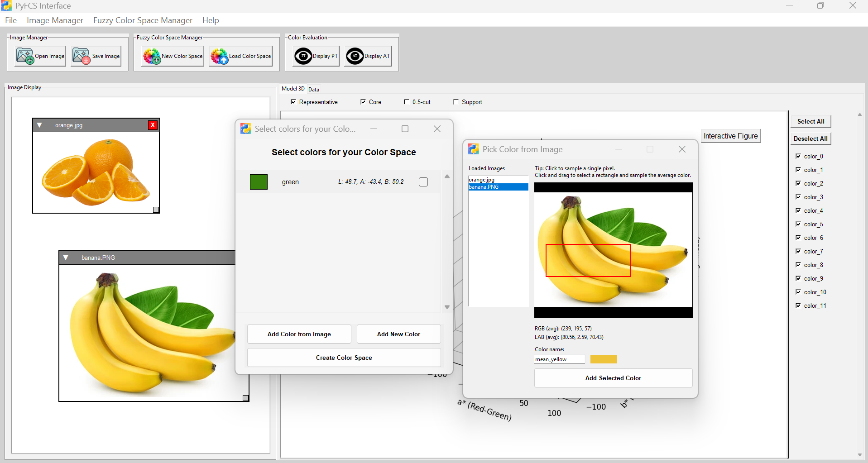Screen dimensions: 868x463
Task: Switch to the Data tab
Action: coord(314,89)
